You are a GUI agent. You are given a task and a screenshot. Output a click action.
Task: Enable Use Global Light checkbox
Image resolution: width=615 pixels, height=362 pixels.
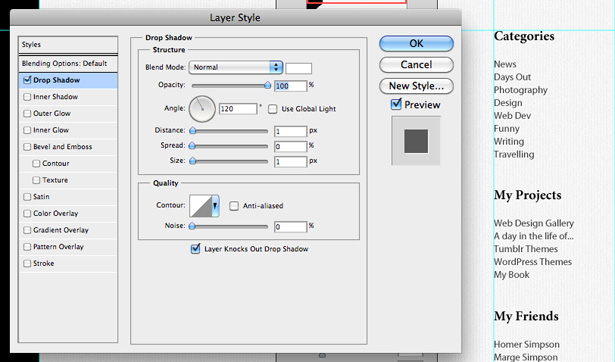tap(273, 109)
